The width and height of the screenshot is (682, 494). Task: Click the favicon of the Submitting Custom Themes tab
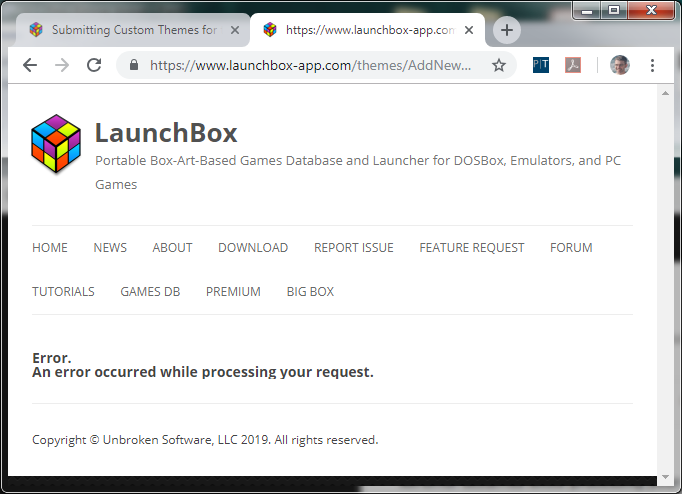[x=36, y=30]
